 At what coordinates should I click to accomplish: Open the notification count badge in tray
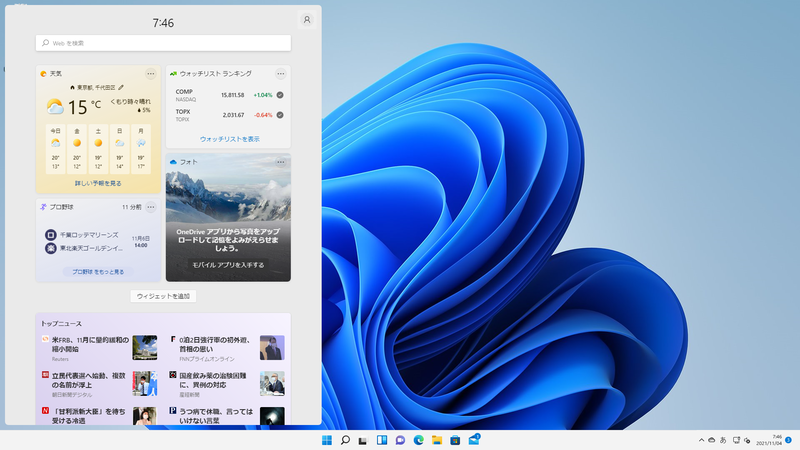point(788,440)
